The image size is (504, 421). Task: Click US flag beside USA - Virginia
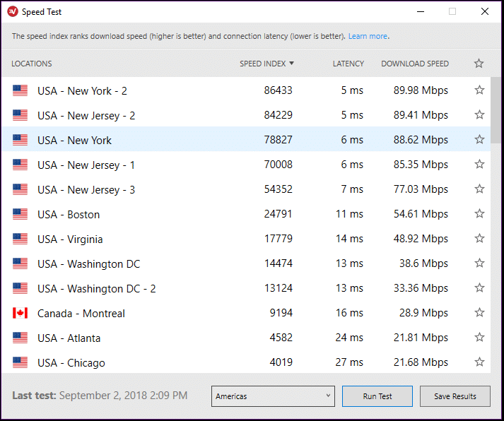tap(20, 239)
